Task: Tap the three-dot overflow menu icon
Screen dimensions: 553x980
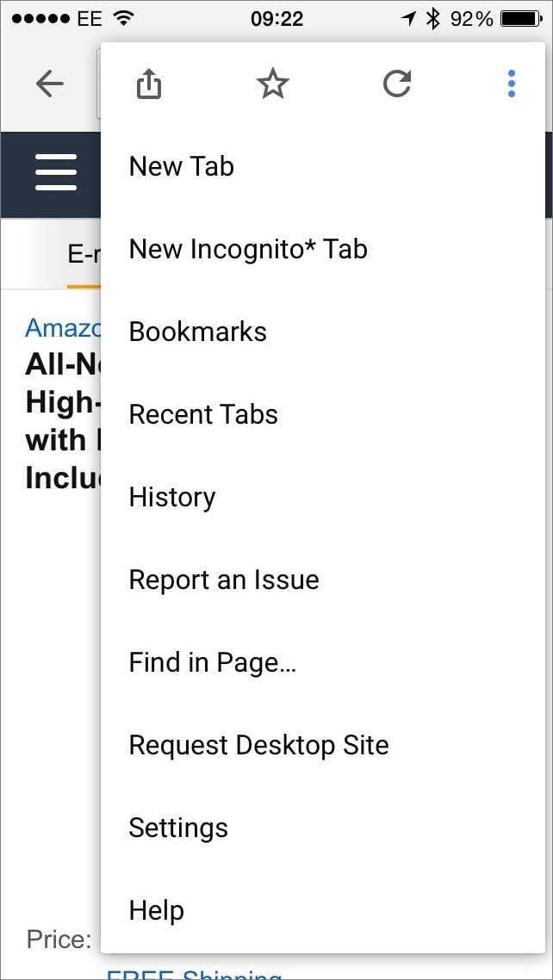Action: 512,84
